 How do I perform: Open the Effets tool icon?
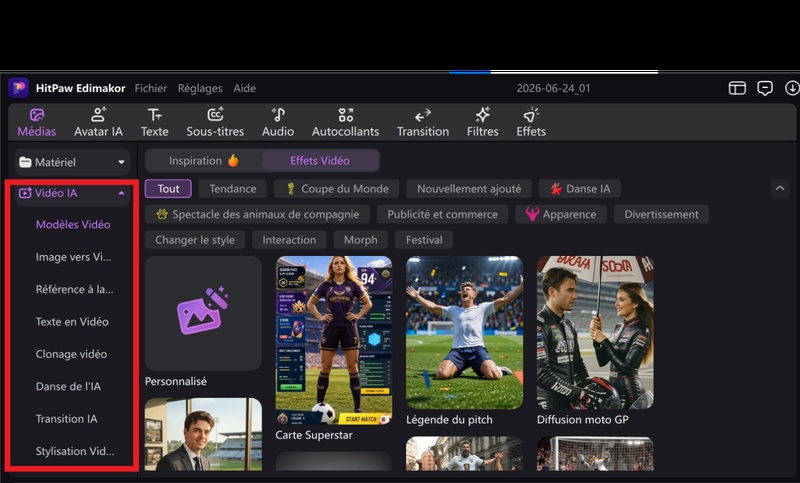531,115
